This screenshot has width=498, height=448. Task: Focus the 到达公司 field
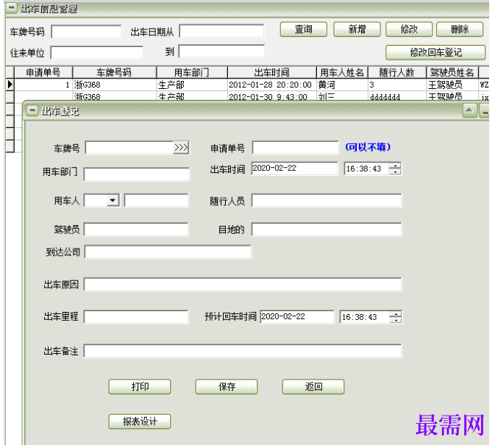pyautogui.click(x=168, y=252)
